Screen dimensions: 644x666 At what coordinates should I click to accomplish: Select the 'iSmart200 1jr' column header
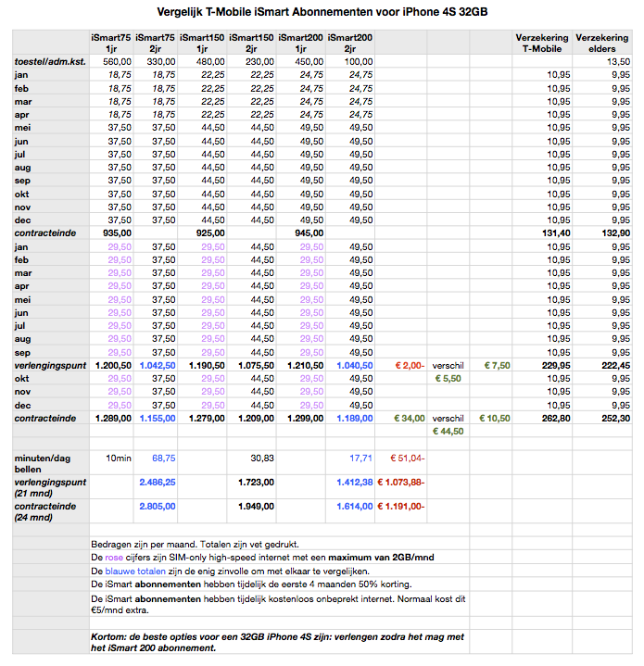(x=300, y=43)
